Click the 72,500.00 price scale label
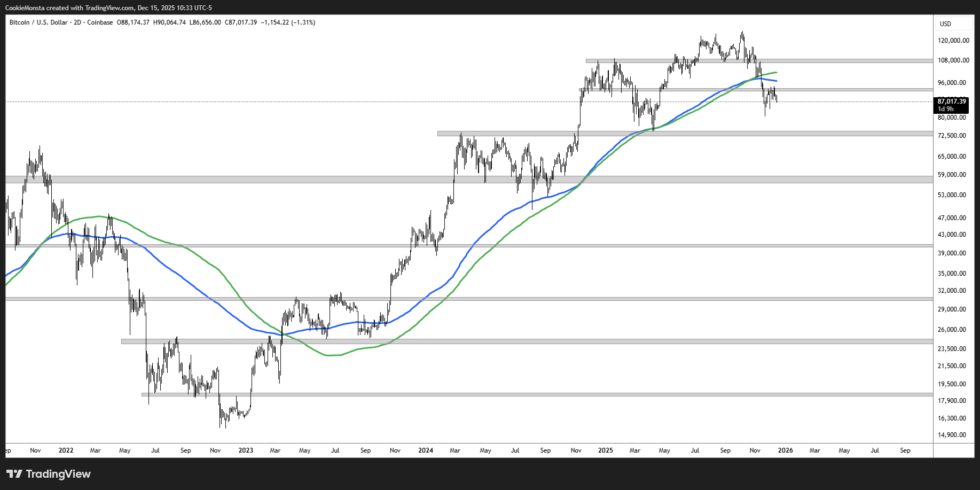Screen dimensions: 980x490 pyautogui.click(x=952, y=136)
